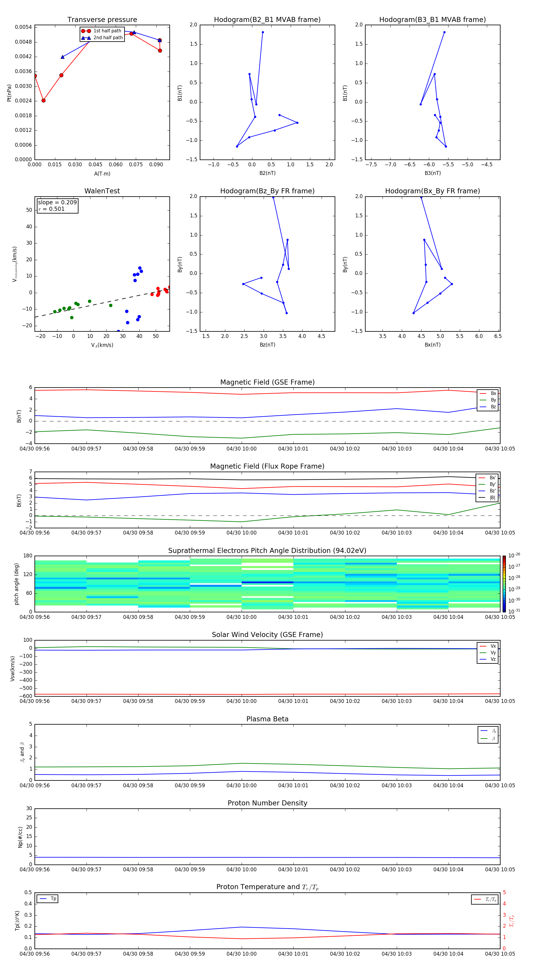
Task: Click the Vz legend entry
Action: 488,659
